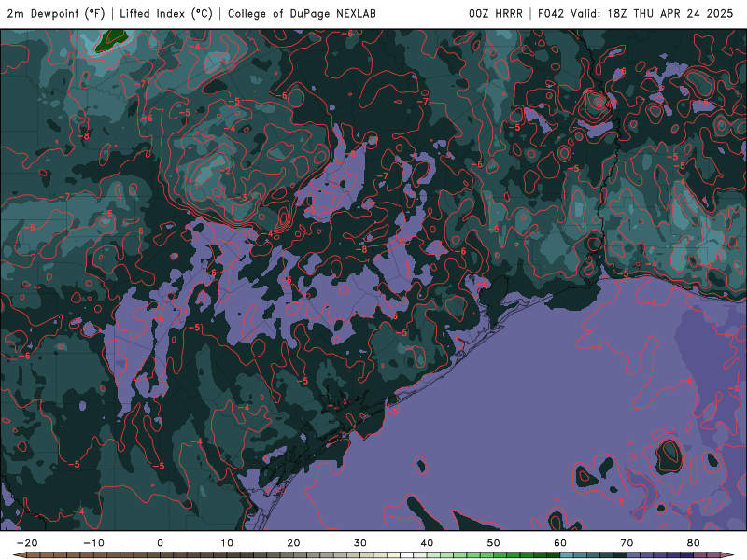This screenshot has height=560, width=747.
Task: Click the green dewpoint patch at map top-left
Action: 109,40
